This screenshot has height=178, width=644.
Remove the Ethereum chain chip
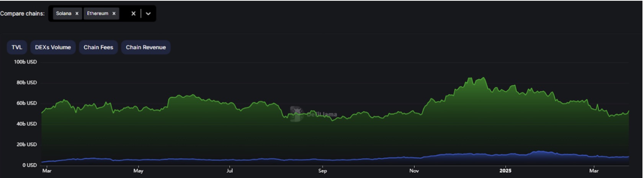[x=114, y=13]
